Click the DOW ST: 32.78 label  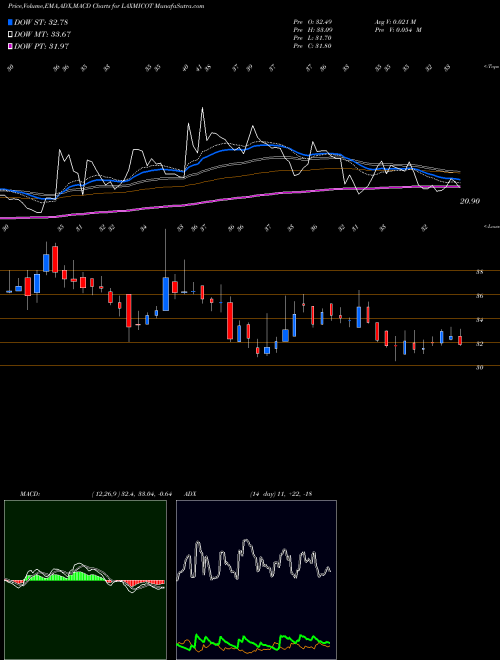coord(41,22)
